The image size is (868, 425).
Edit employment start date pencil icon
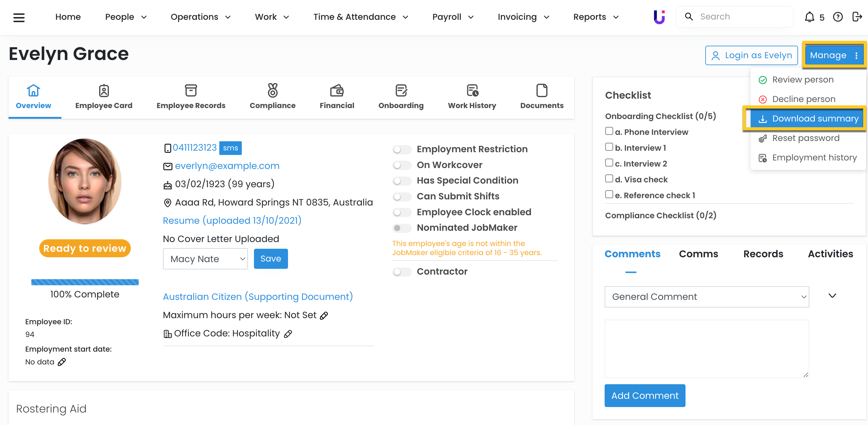pyautogui.click(x=62, y=362)
